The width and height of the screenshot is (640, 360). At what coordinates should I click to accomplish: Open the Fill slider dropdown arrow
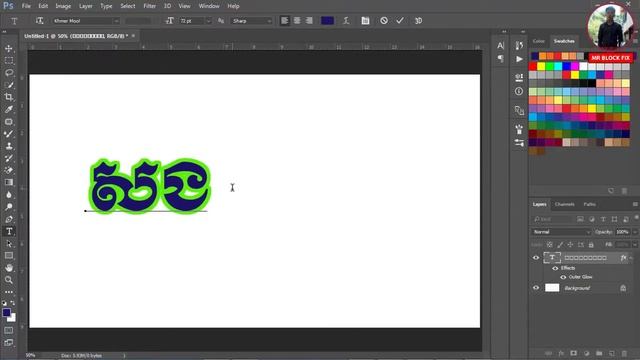tap(635, 244)
